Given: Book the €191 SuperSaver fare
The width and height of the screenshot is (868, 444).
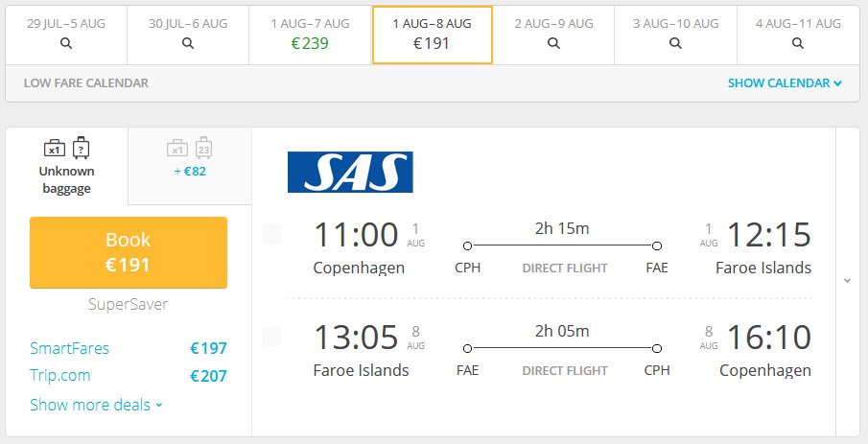Looking at the screenshot, I should click(129, 252).
